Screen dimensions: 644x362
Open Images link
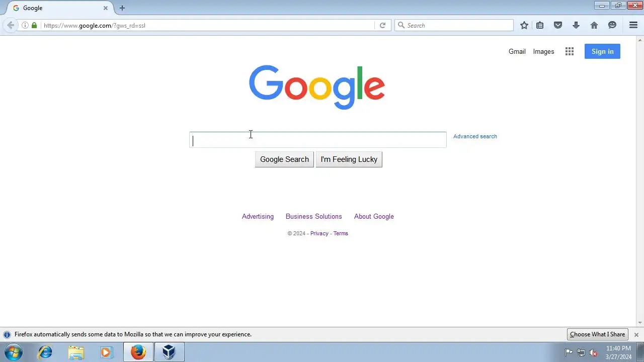[543, 51]
